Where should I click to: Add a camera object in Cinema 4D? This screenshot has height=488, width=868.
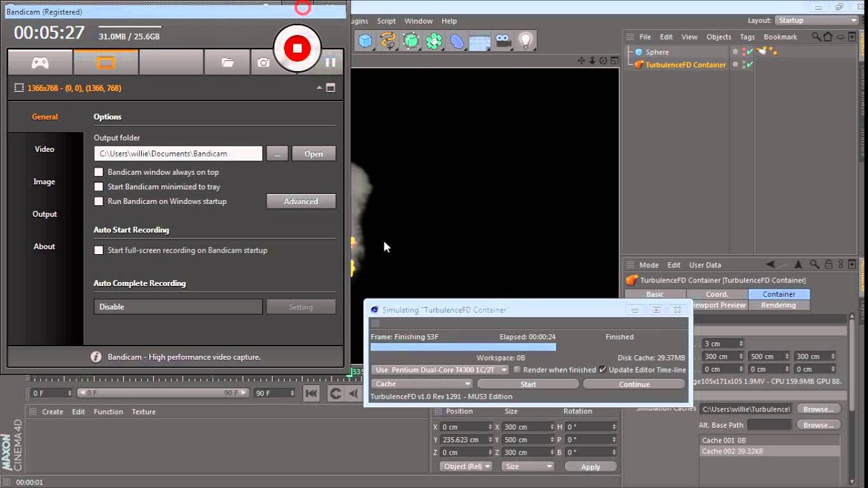[x=502, y=41]
